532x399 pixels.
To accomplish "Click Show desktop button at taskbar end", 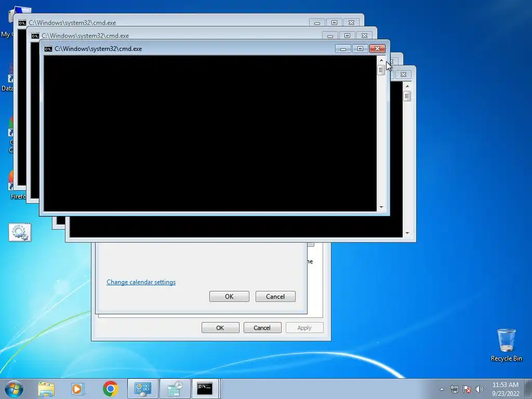I will [x=528, y=389].
